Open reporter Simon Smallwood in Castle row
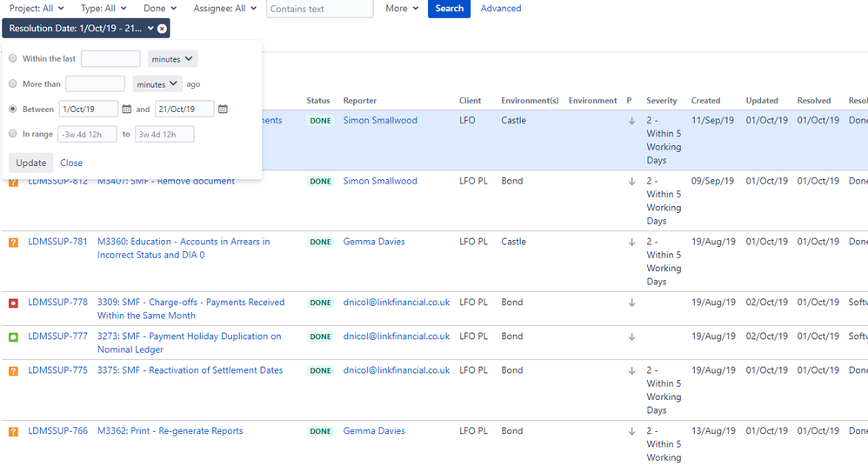Image resolution: width=868 pixels, height=466 pixels. (x=380, y=120)
